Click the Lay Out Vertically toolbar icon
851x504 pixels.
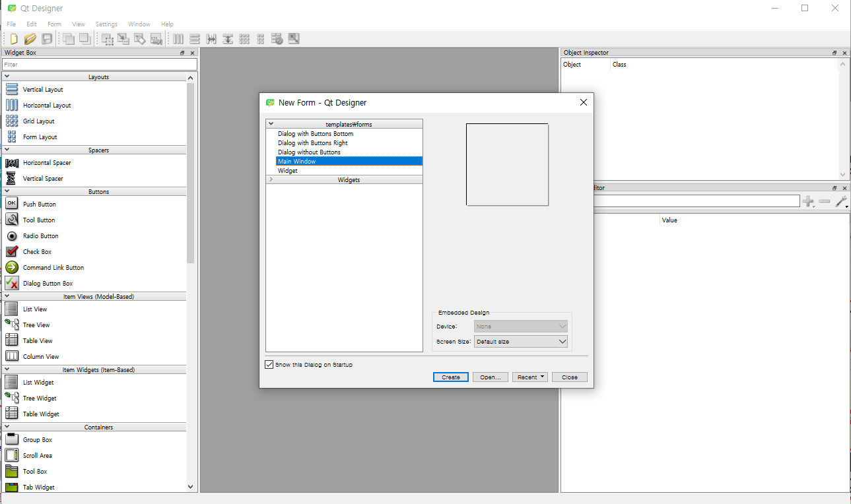pos(195,39)
